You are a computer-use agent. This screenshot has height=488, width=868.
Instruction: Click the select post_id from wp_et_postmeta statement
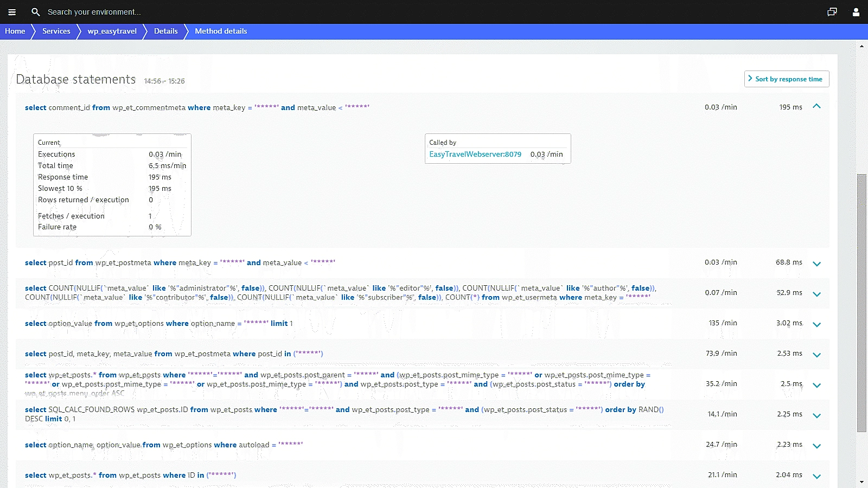click(x=180, y=262)
